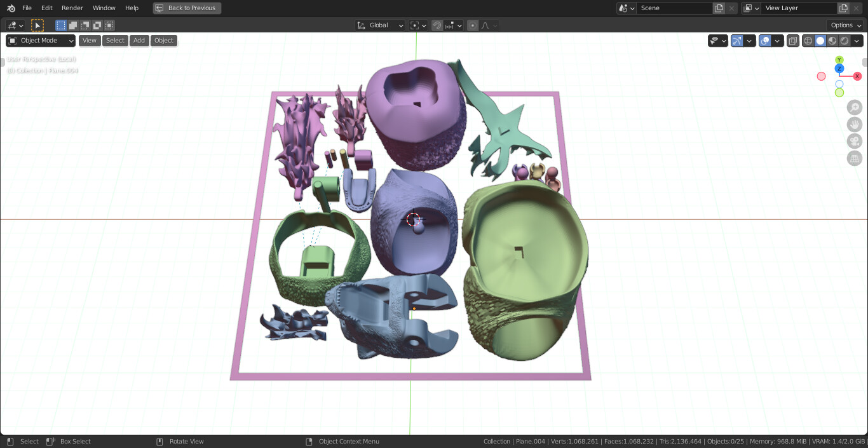Image resolution: width=868 pixels, height=448 pixels.
Task: Click the editor type selector icon
Action: [x=11, y=25]
